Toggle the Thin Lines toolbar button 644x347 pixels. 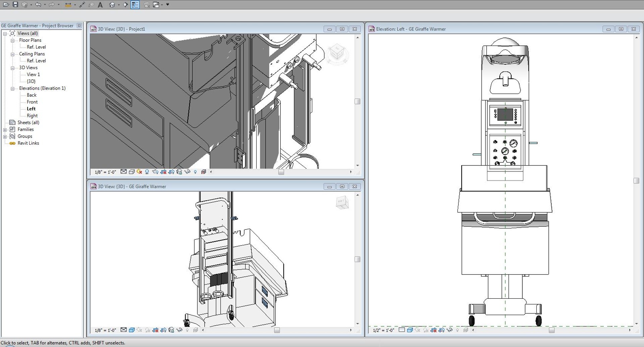click(x=135, y=5)
